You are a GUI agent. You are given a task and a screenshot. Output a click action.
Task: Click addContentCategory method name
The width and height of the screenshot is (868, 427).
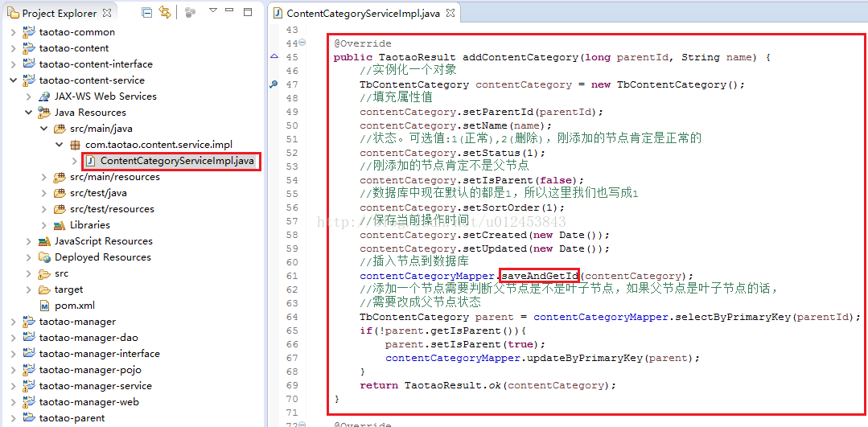[521, 57]
